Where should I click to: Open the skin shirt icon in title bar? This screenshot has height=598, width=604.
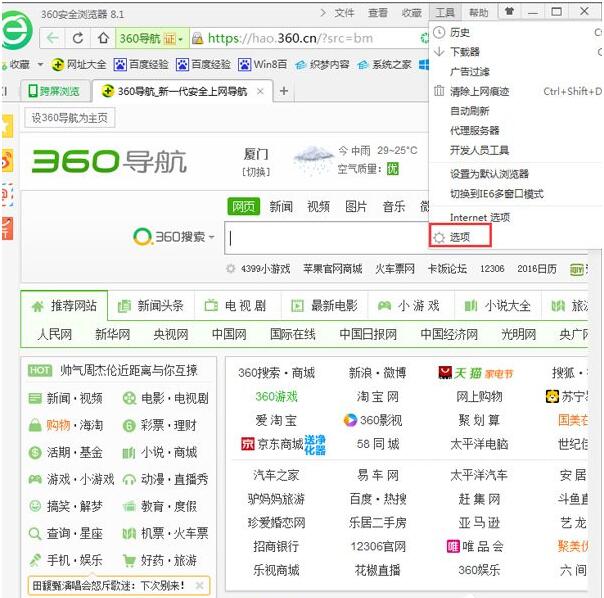[510, 11]
